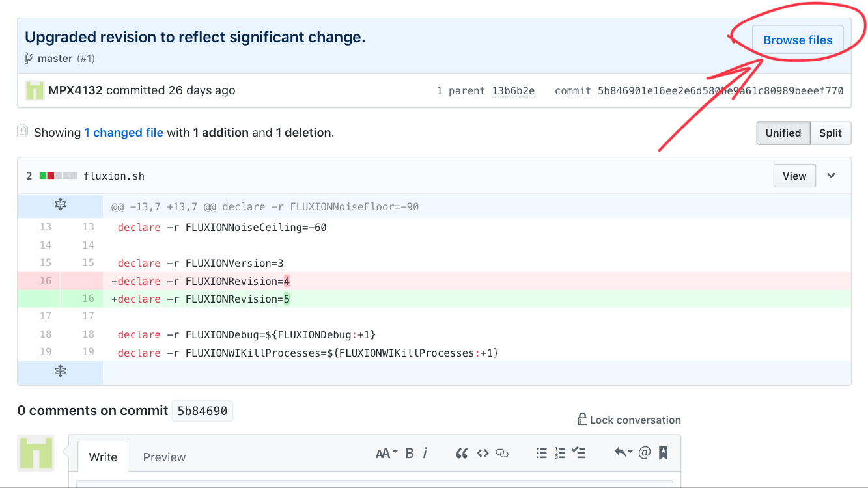Open the heading text size dropdown
Image resolution: width=868 pixels, height=488 pixels.
(387, 454)
